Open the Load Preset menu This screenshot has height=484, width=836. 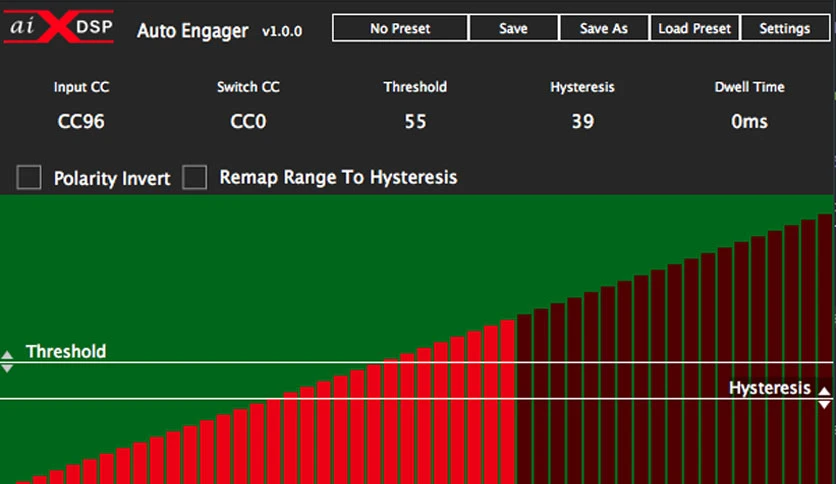694,28
